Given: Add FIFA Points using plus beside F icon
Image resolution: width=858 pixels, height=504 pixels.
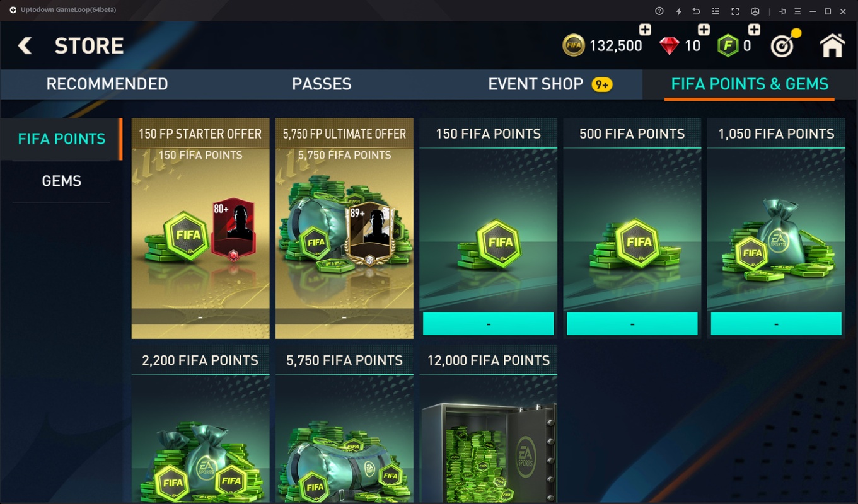Looking at the screenshot, I should [x=754, y=30].
